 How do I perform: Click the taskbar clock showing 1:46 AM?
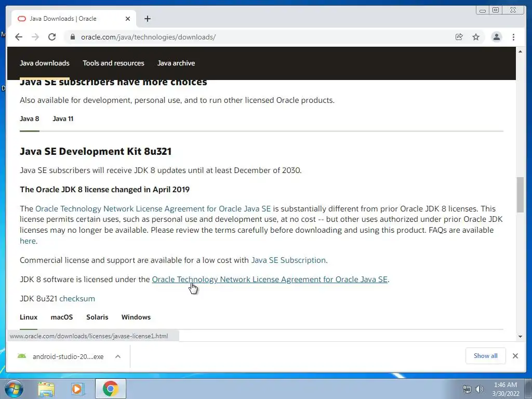click(506, 389)
